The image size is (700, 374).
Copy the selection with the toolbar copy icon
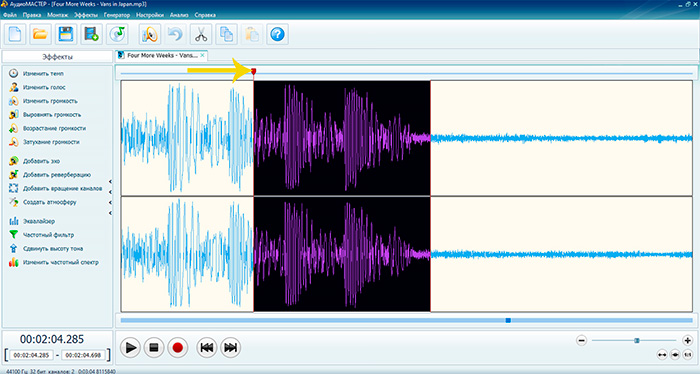(226, 34)
